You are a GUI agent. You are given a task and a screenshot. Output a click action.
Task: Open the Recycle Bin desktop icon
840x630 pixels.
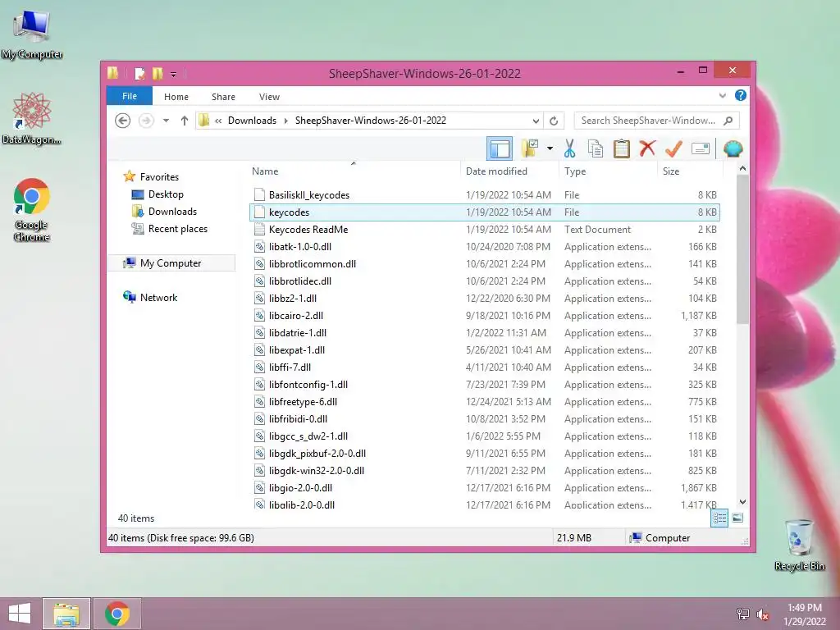pyautogui.click(x=799, y=545)
